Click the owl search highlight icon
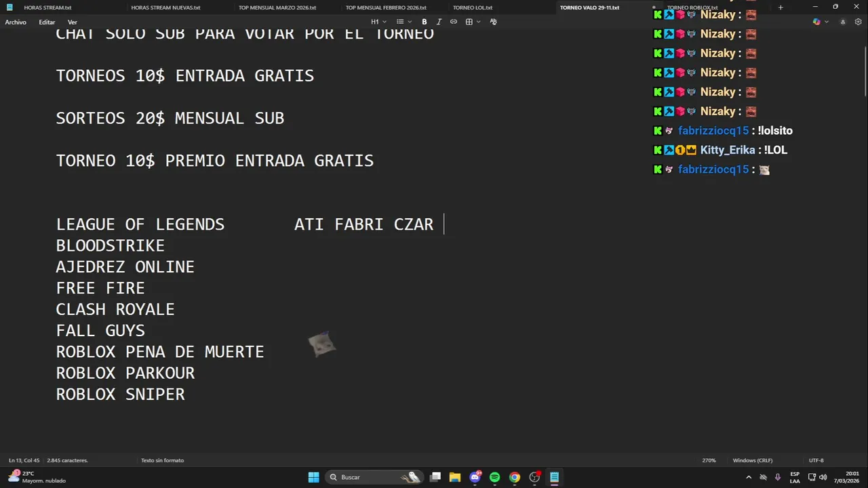This screenshot has width=868, height=488. coord(410,477)
